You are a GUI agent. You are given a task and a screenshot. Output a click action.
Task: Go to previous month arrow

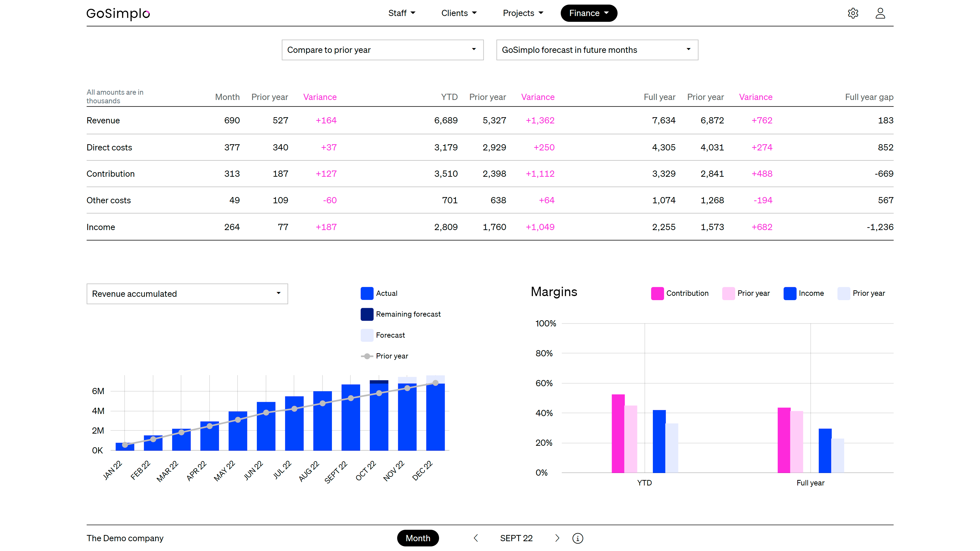pyautogui.click(x=476, y=538)
